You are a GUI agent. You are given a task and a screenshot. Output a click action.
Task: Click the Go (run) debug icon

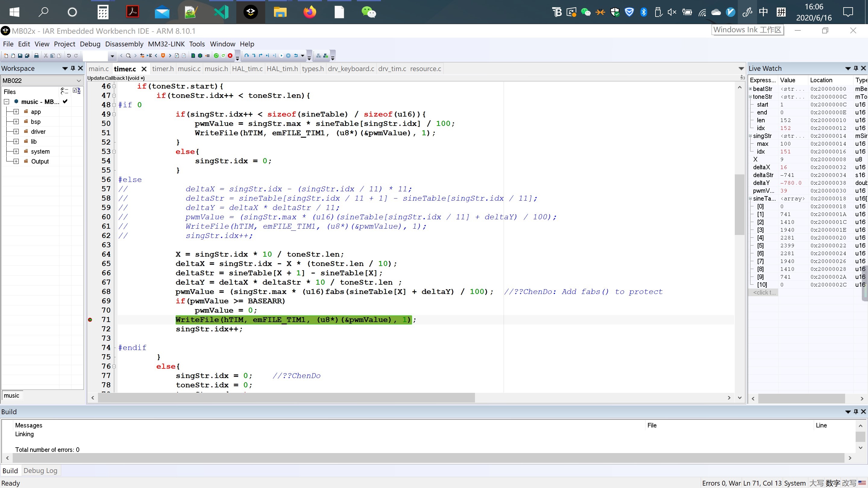[281, 55]
